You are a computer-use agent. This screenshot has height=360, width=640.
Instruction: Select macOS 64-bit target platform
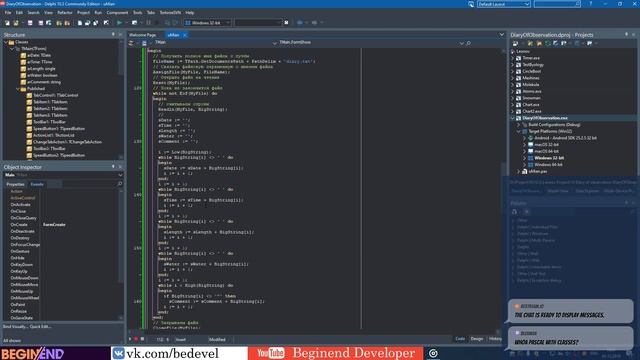pyautogui.click(x=546, y=151)
